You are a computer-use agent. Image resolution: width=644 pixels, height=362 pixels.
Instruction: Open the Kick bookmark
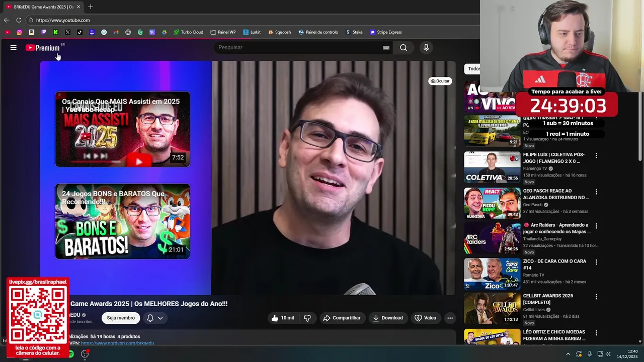click(x=55, y=32)
